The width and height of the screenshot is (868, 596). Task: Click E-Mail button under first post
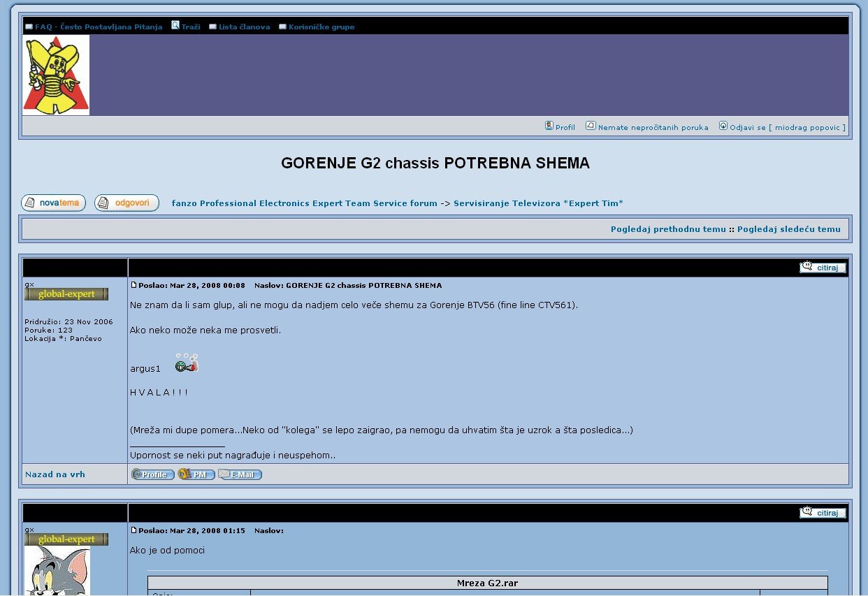pos(240,474)
